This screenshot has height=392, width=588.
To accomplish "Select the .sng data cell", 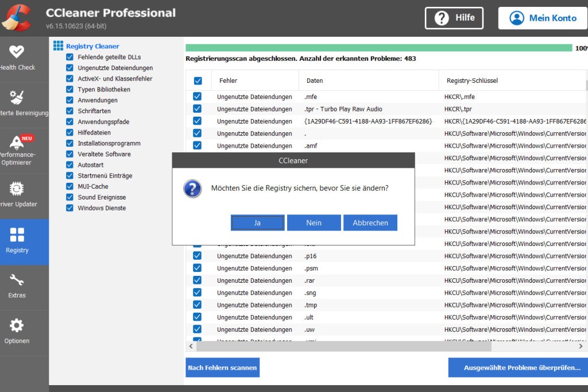I will [311, 293].
